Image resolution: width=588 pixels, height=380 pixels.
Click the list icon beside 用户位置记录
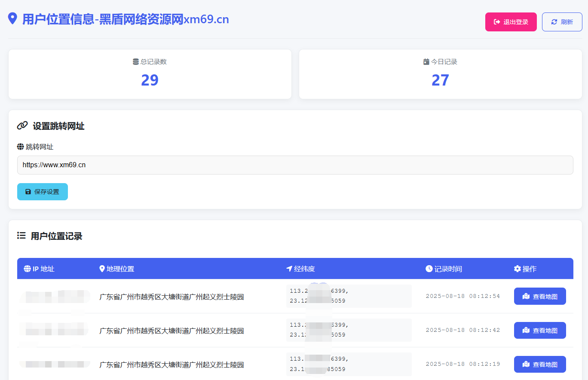tap(21, 236)
